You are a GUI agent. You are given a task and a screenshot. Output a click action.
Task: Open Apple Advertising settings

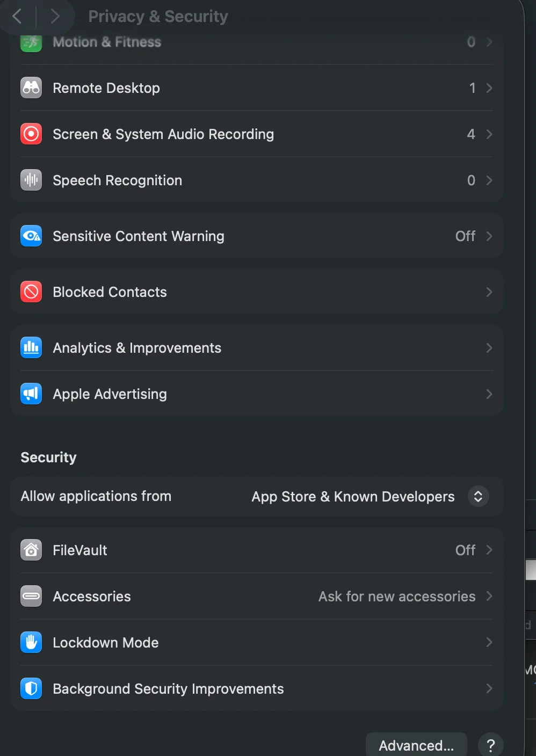click(x=110, y=394)
